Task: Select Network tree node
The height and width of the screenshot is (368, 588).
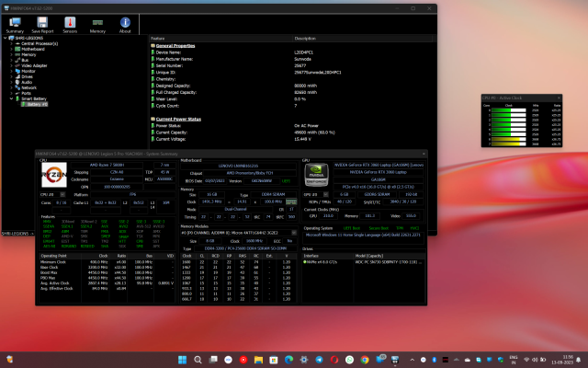Action: pyautogui.click(x=28, y=87)
